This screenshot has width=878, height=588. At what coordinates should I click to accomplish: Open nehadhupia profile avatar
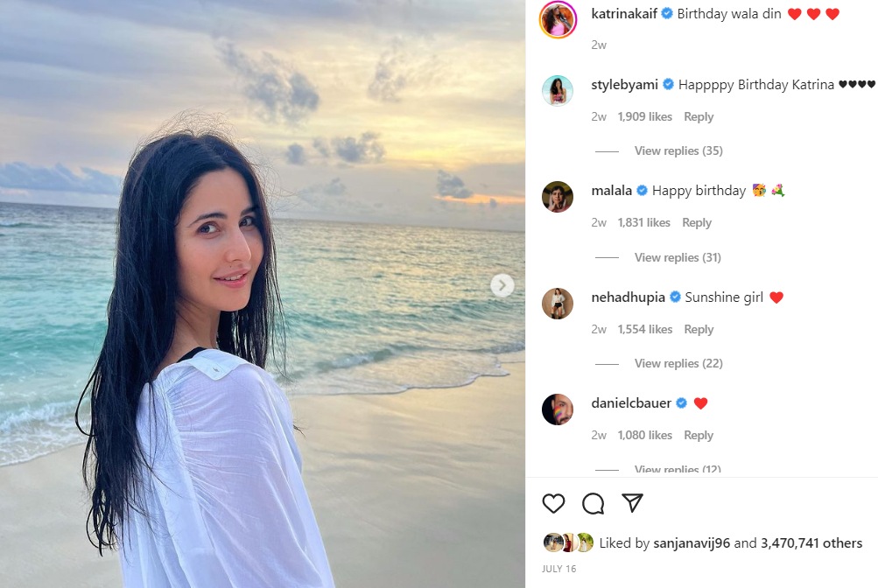[x=558, y=304]
